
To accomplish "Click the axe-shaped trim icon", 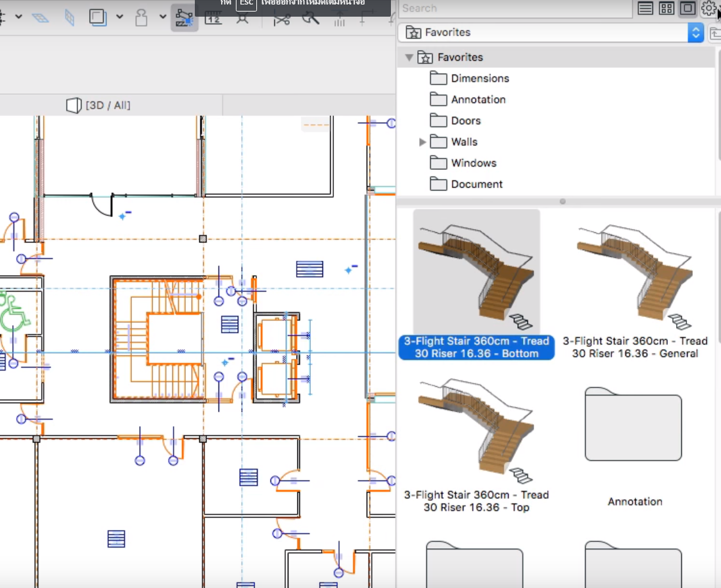I will tap(310, 19).
